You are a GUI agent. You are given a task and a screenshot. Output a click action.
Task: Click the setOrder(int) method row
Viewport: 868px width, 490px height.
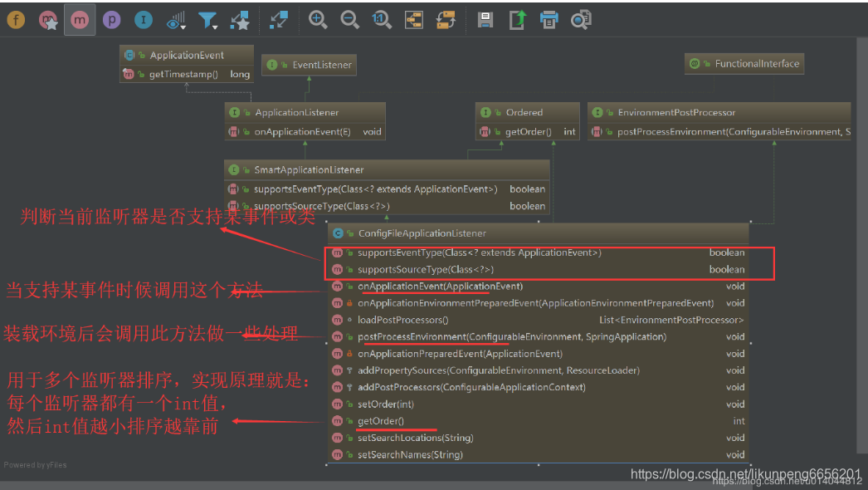pos(538,404)
